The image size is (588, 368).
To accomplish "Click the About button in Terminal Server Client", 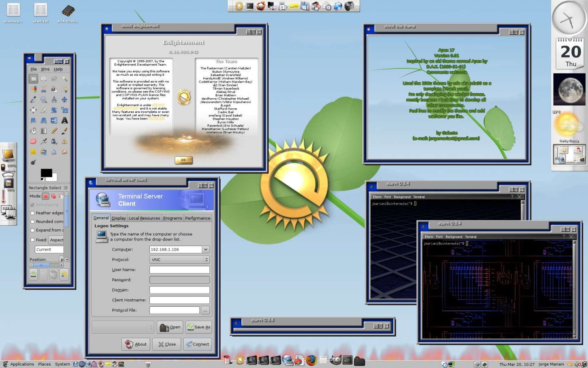I will (136, 344).
